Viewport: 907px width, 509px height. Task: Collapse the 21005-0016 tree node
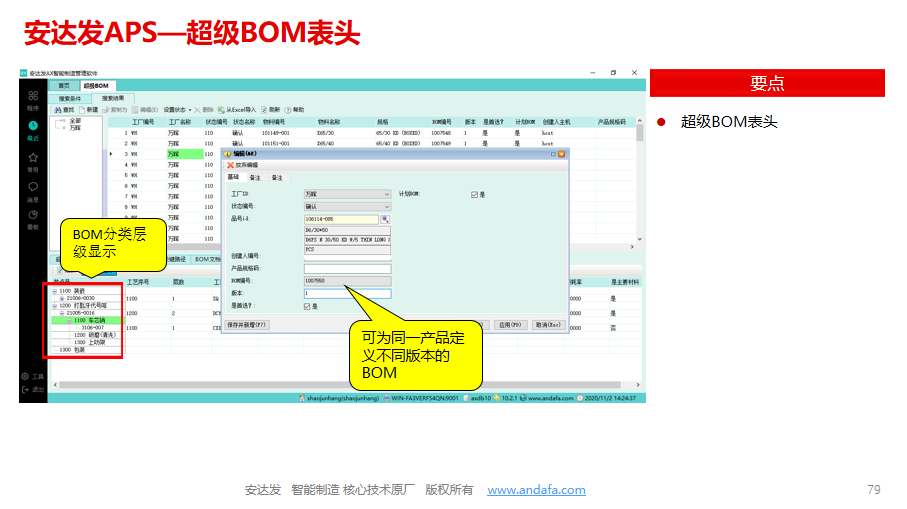tap(62, 313)
